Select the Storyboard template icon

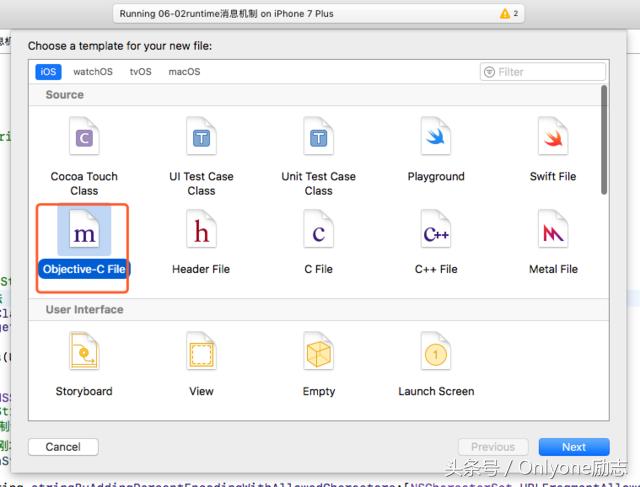[x=84, y=351]
